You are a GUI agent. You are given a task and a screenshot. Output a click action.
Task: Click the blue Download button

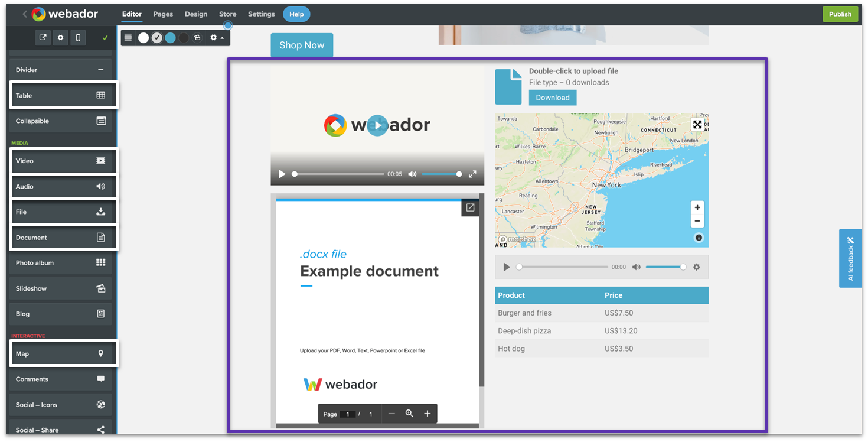[x=553, y=97]
